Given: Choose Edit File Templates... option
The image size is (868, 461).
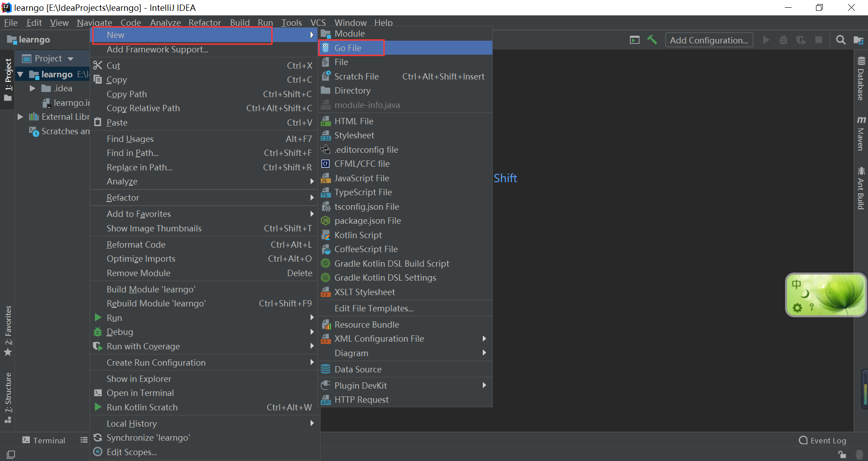Looking at the screenshot, I should (x=405, y=308).
